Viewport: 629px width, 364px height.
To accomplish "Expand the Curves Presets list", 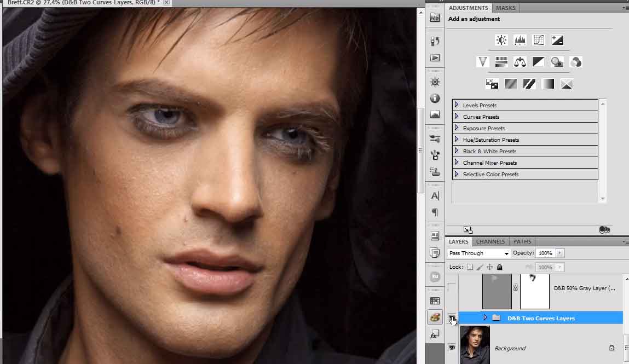I will tap(457, 117).
